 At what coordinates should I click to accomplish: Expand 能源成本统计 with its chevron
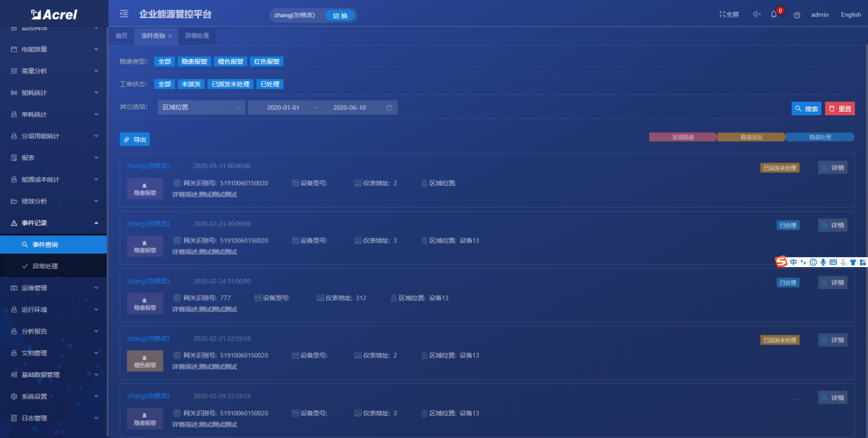point(96,180)
